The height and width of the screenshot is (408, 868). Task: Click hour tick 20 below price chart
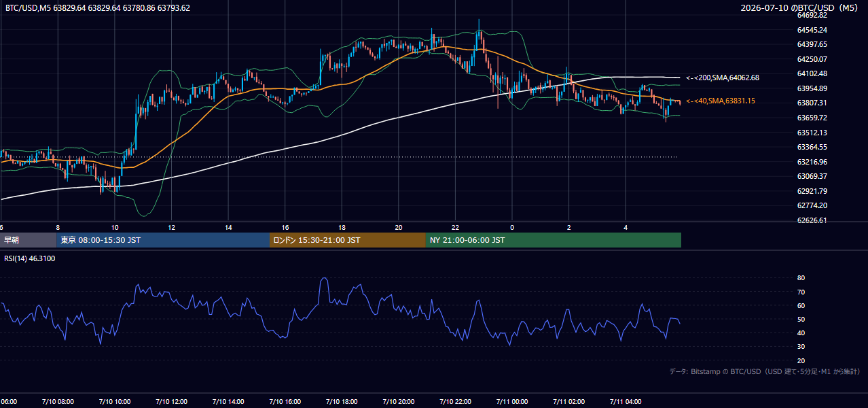(x=398, y=228)
